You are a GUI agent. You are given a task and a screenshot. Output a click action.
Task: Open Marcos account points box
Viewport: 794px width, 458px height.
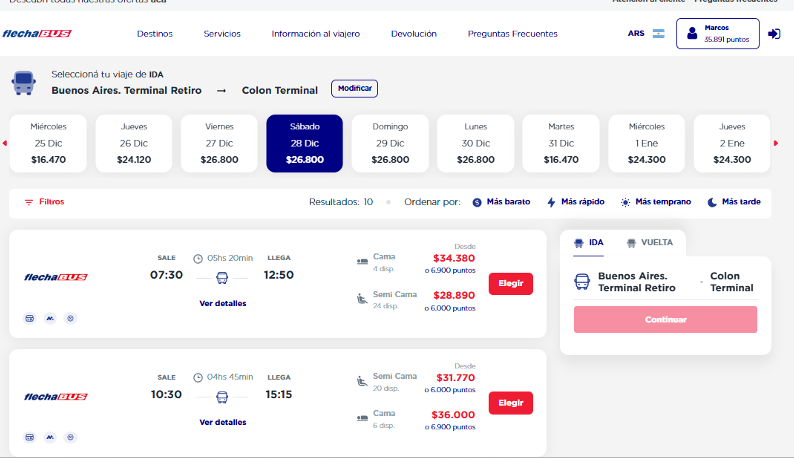coord(717,33)
